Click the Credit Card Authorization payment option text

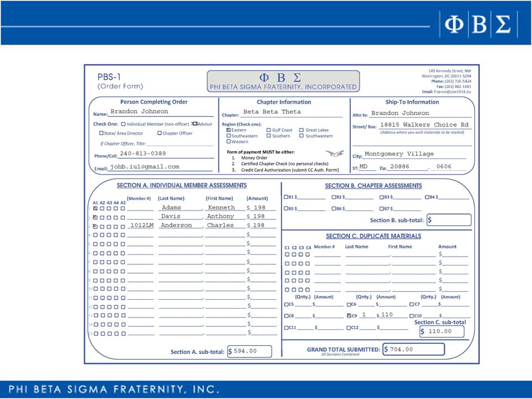[x=290, y=170]
